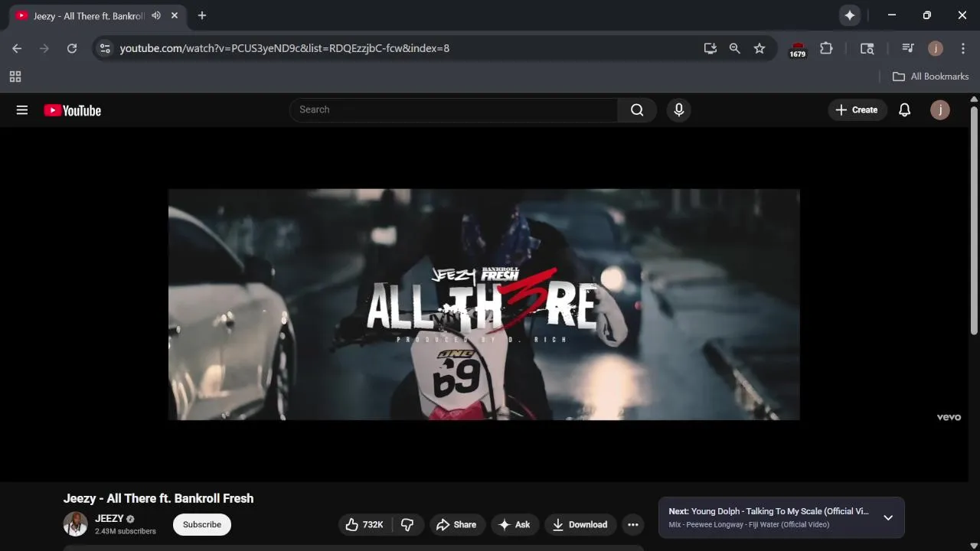Open All Bookmarks folder
This screenshot has width=980, height=551.
pyautogui.click(x=931, y=77)
